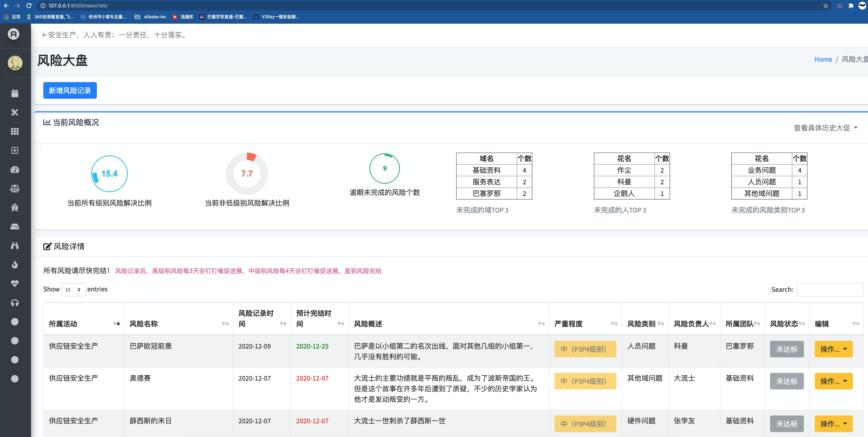The width and height of the screenshot is (868, 437).
Task: Open the 巴塞罗那直播 bookmark
Action: 223,17
